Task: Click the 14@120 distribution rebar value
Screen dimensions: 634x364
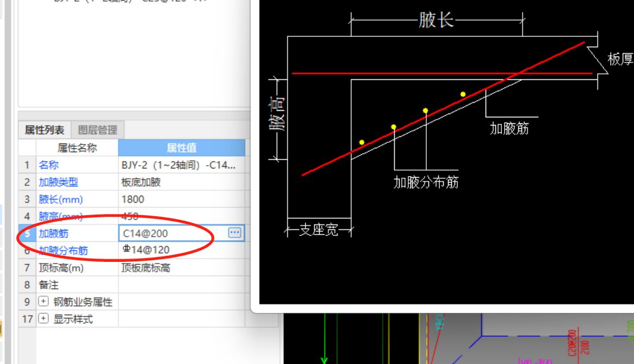Action: click(182, 250)
